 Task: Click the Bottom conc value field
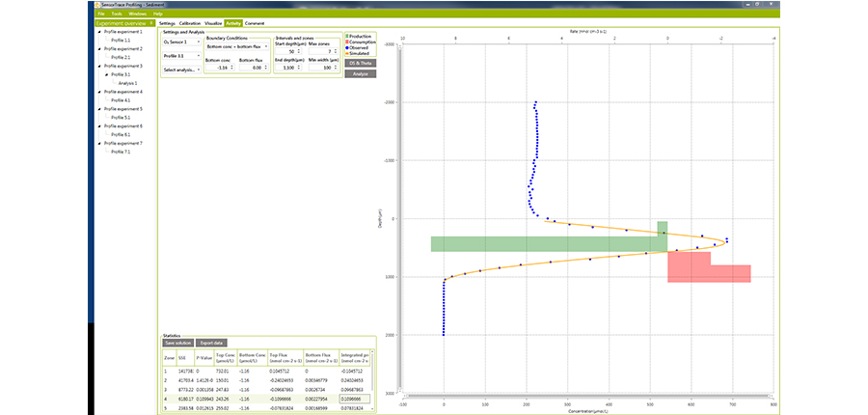[220, 68]
